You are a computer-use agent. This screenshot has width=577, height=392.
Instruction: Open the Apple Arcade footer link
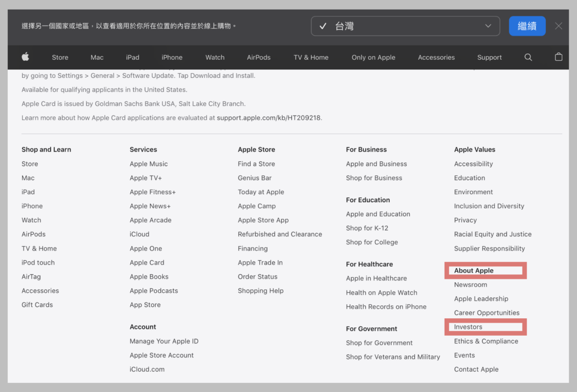(x=150, y=220)
